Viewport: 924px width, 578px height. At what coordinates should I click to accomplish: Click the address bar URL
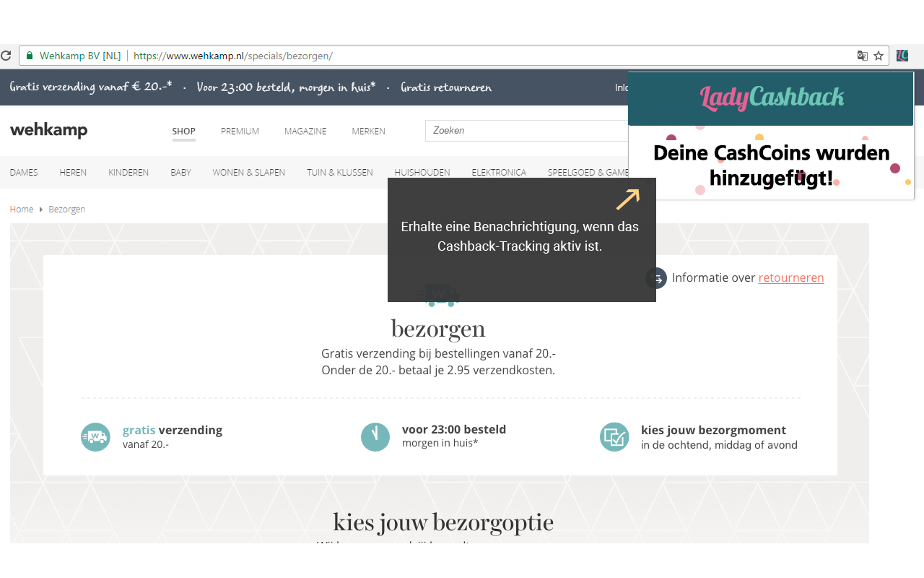tap(232, 56)
